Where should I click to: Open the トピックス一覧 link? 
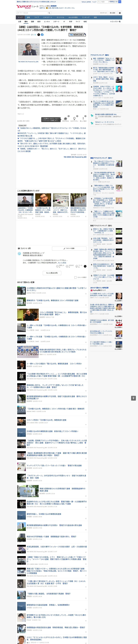(115, 21)
